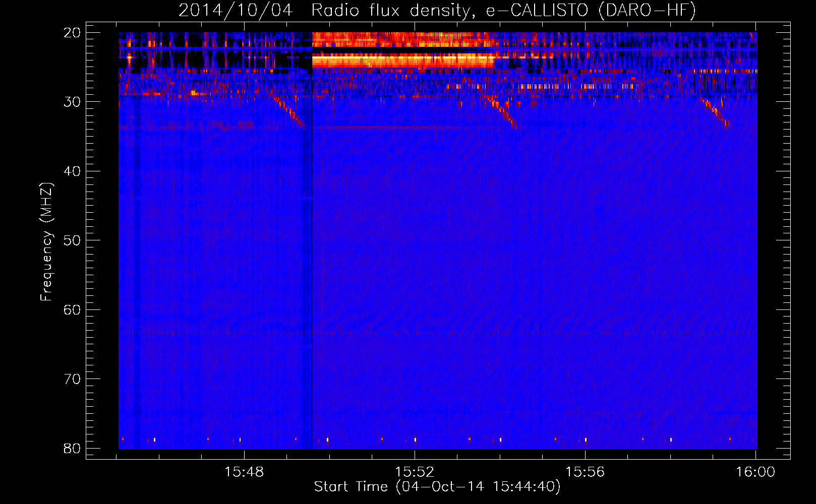Screen dimensions: 816x504
Task: Click the date '2014/10/04' in the title
Action: (236, 10)
